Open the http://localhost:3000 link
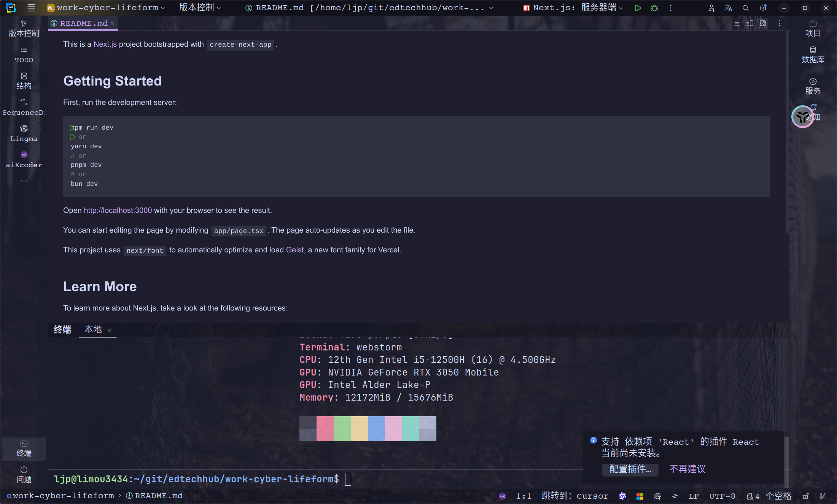Image resolution: width=837 pixels, height=504 pixels. pos(118,210)
